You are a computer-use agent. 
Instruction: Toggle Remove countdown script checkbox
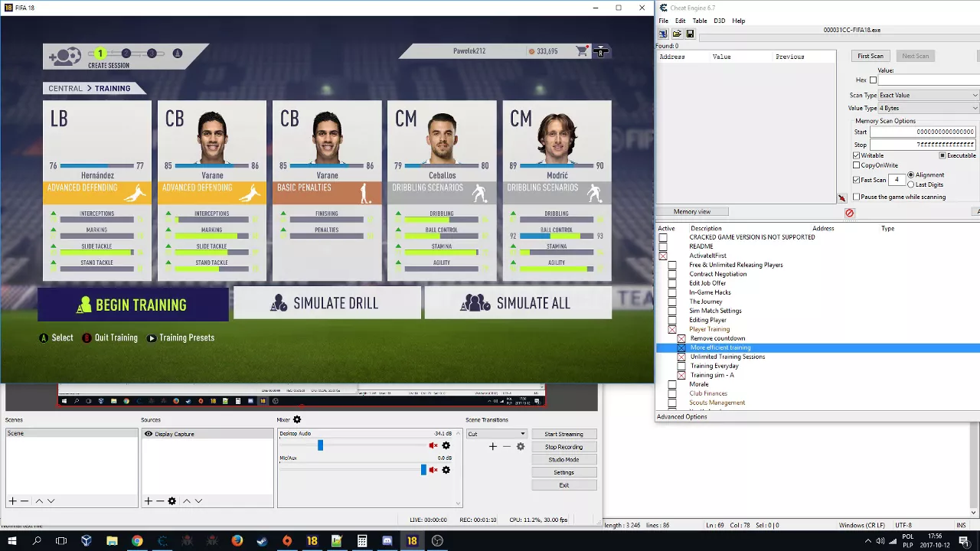pyautogui.click(x=681, y=338)
